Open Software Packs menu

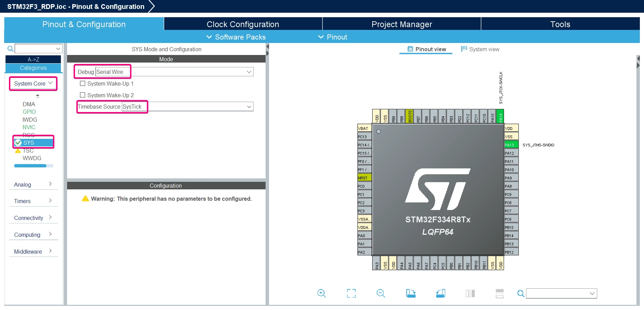click(236, 37)
